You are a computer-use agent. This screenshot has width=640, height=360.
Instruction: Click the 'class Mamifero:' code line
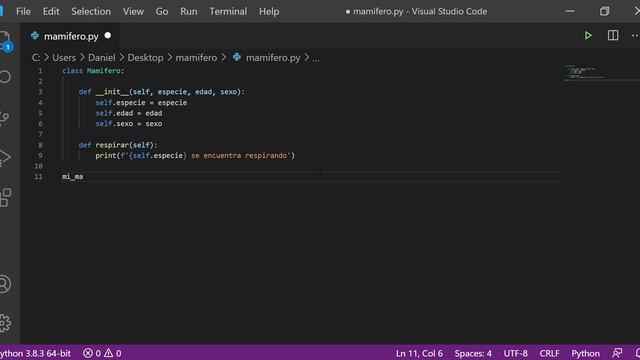pyautogui.click(x=93, y=71)
